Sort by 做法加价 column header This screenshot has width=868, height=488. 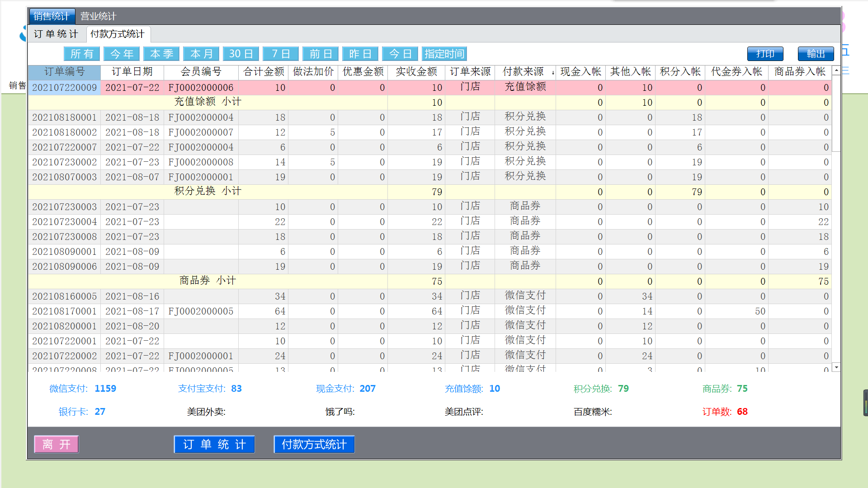[313, 72]
